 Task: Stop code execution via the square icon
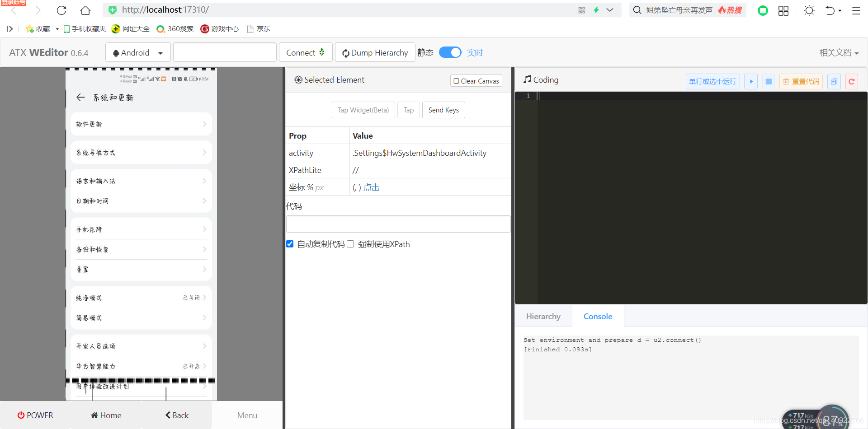click(768, 81)
